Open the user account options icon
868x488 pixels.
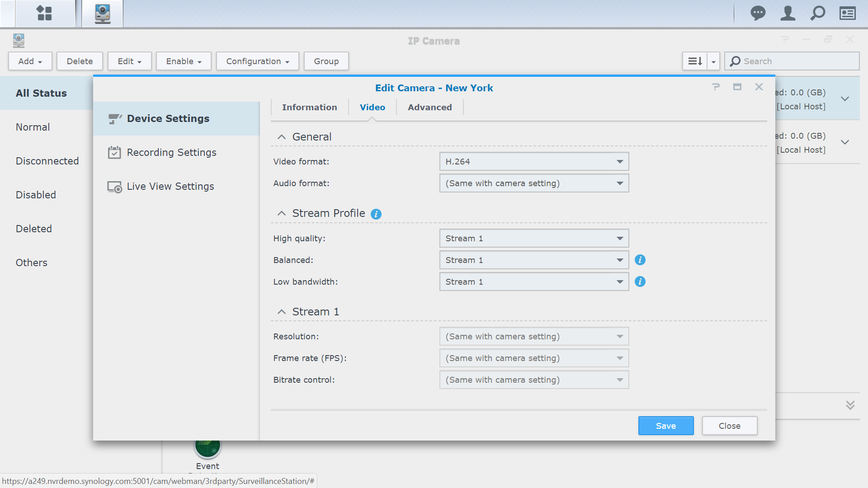[788, 13]
